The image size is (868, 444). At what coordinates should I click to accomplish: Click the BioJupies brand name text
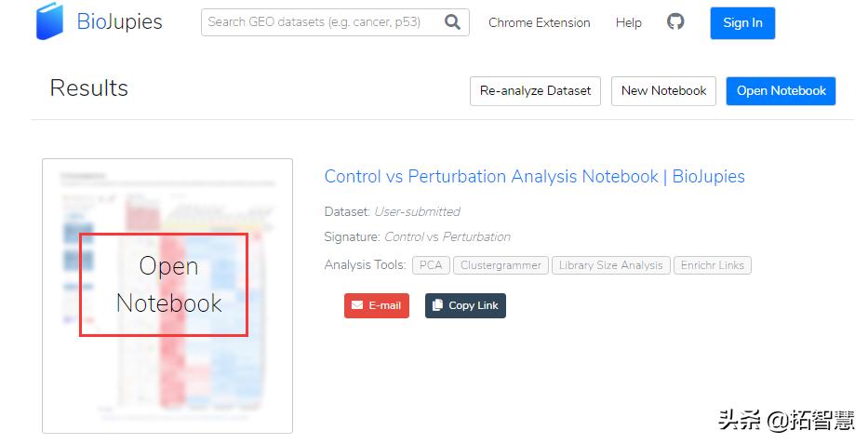(x=119, y=22)
